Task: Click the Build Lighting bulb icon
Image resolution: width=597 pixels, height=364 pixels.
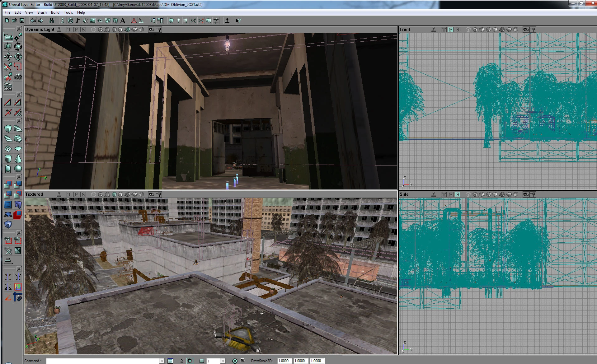Action: click(x=178, y=21)
